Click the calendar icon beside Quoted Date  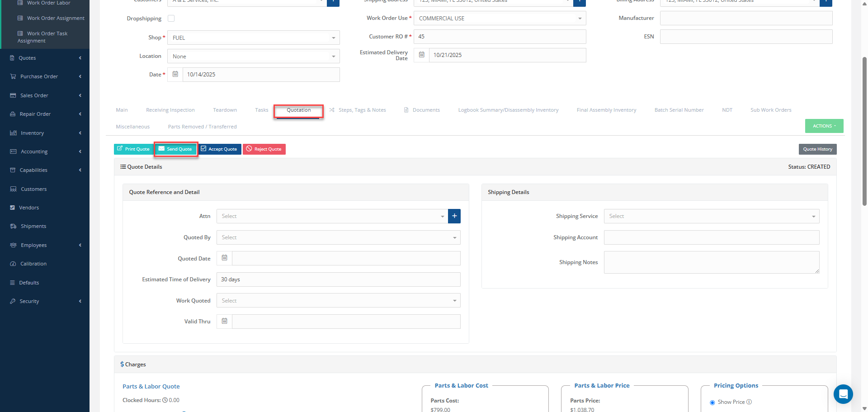(x=224, y=258)
